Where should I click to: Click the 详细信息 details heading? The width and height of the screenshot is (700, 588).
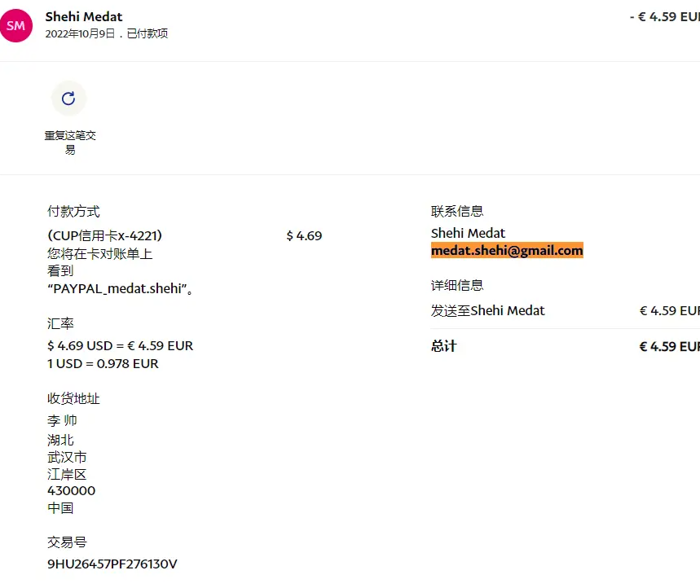(457, 286)
